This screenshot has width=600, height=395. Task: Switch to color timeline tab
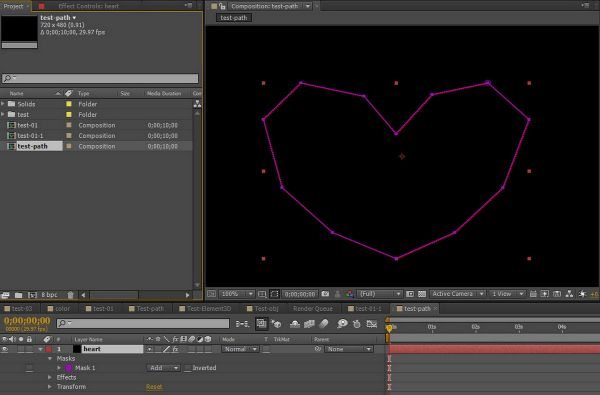click(59, 308)
